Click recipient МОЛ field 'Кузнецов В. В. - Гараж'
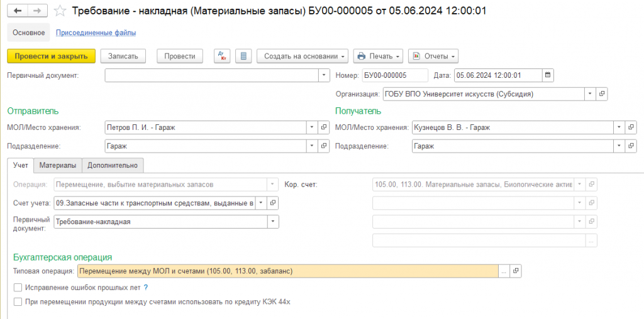The width and height of the screenshot is (644, 319). click(x=513, y=127)
